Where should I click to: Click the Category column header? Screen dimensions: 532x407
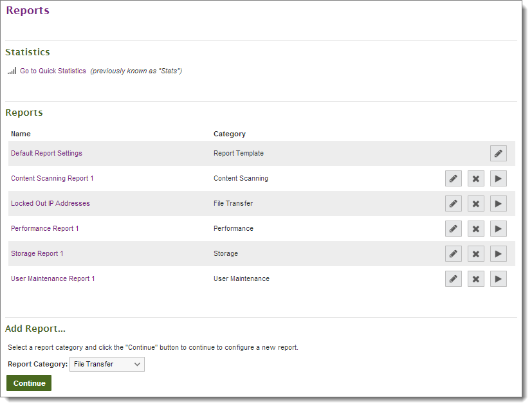click(230, 134)
